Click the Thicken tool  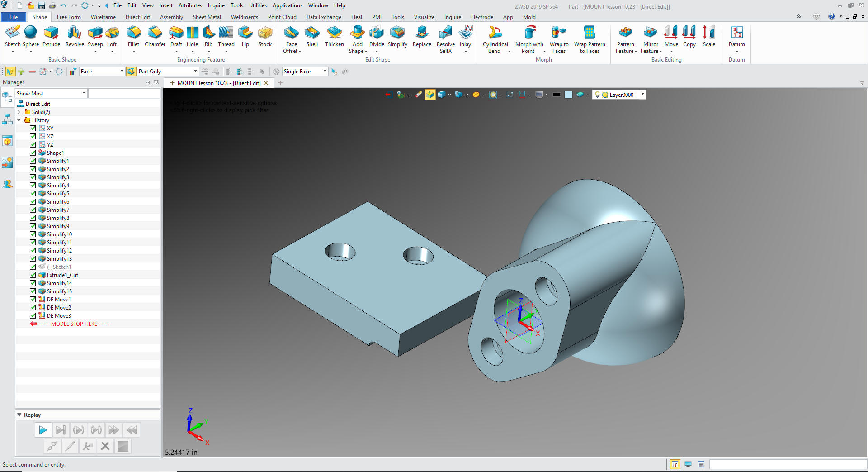[335, 36]
